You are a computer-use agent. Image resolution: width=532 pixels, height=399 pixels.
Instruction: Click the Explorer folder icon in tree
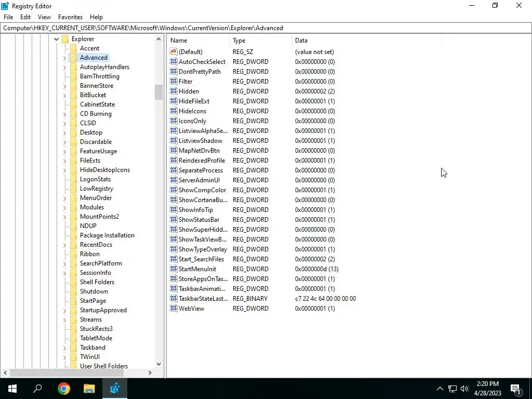[x=65, y=39]
